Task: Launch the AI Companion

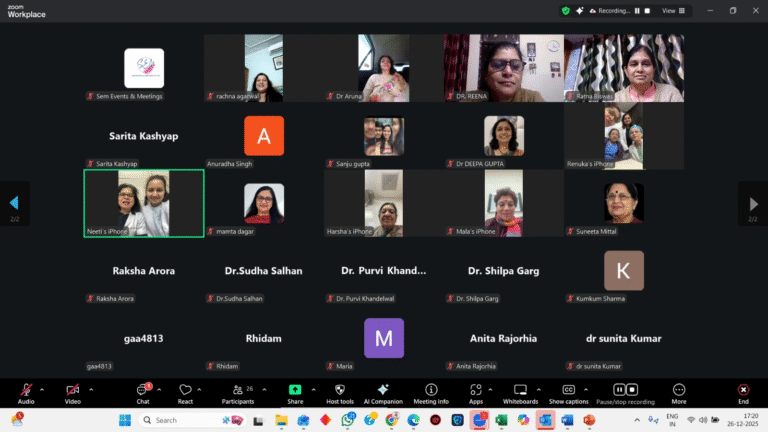Action: [383, 390]
